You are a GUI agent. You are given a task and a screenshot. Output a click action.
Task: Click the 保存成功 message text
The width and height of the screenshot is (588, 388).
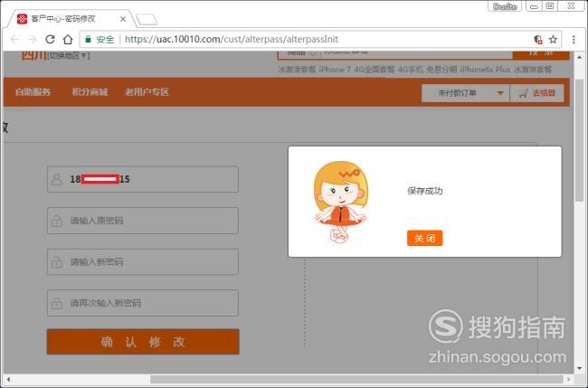tap(425, 191)
